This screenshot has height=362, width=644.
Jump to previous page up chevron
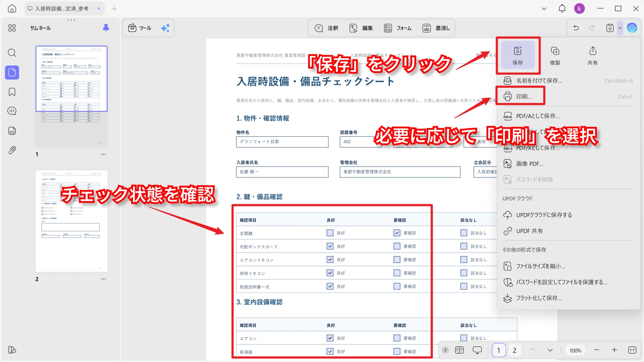click(533, 350)
